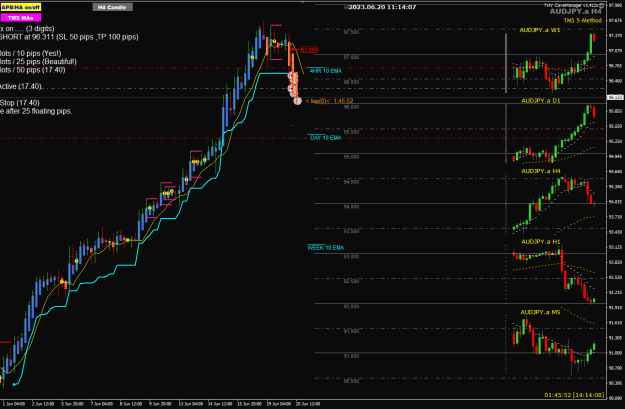Click the '(3 digits)' text line

pos(27,29)
